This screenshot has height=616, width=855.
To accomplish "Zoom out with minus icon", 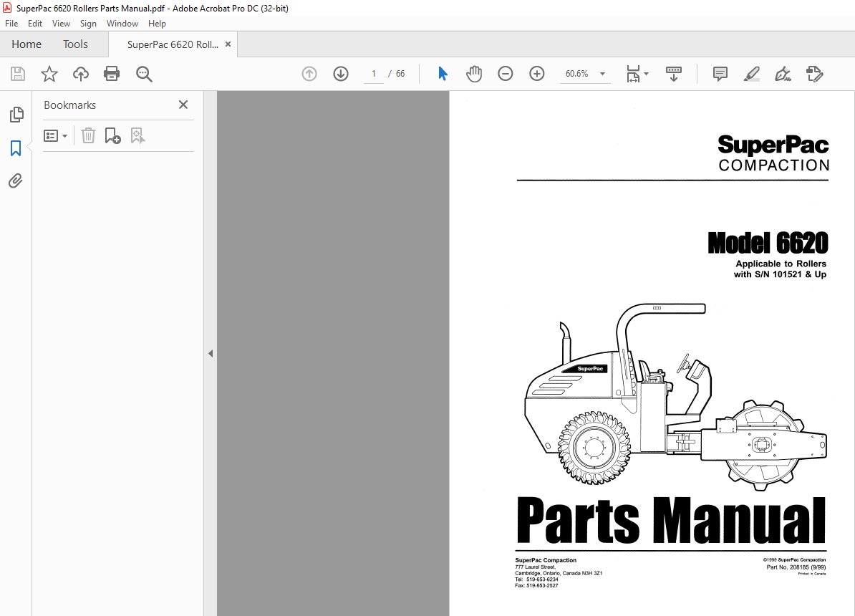I will (506, 74).
